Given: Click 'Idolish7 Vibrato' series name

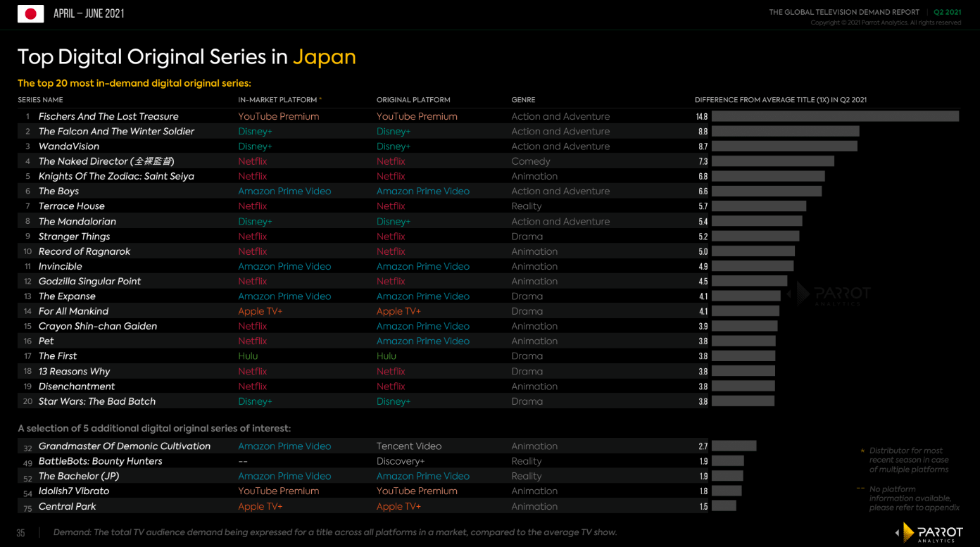Looking at the screenshot, I should tap(74, 491).
